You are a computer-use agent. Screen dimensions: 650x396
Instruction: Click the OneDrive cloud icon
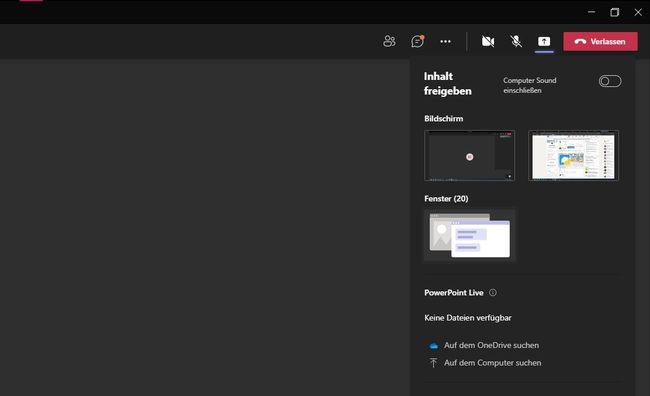[434, 345]
